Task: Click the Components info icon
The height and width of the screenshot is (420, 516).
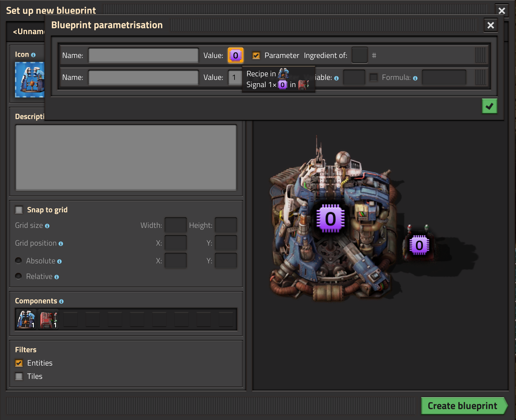Action: click(x=61, y=301)
